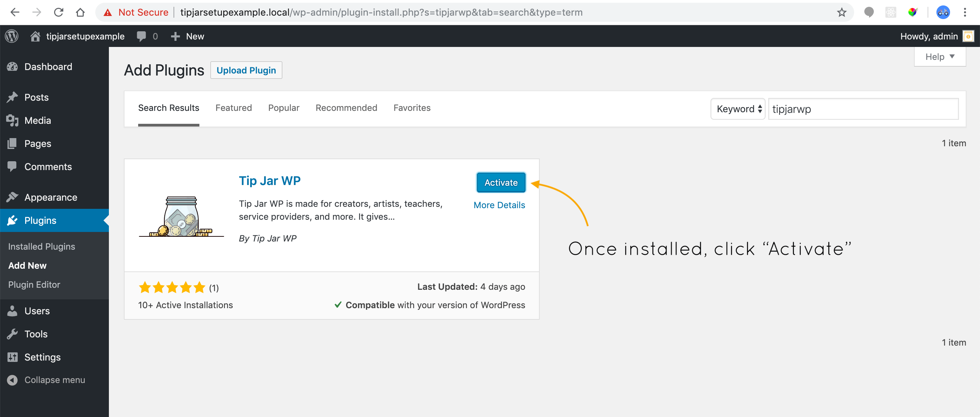Screen dimensions: 980x417
Task: Open Pages in the sidebar
Action: coord(54,144)
